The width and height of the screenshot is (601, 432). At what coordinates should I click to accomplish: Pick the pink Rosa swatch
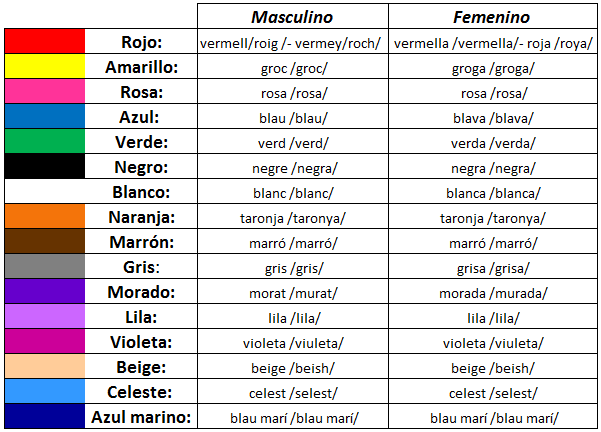click(44, 92)
